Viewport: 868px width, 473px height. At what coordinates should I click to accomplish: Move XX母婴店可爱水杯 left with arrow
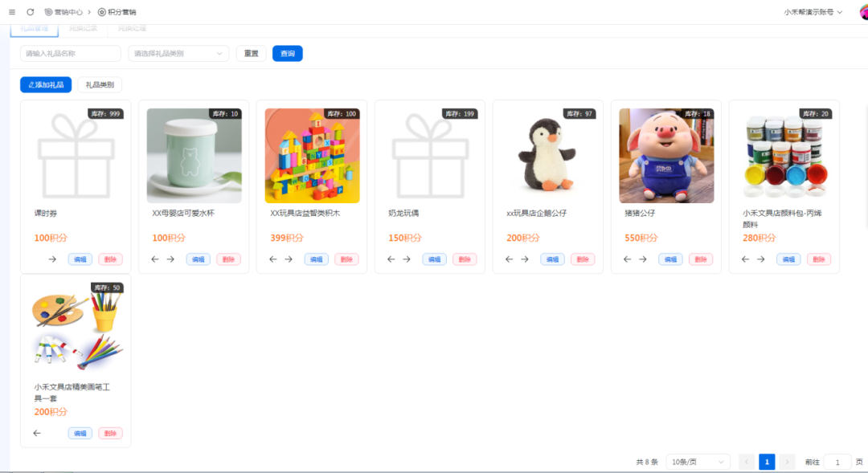(x=155, y=259)
